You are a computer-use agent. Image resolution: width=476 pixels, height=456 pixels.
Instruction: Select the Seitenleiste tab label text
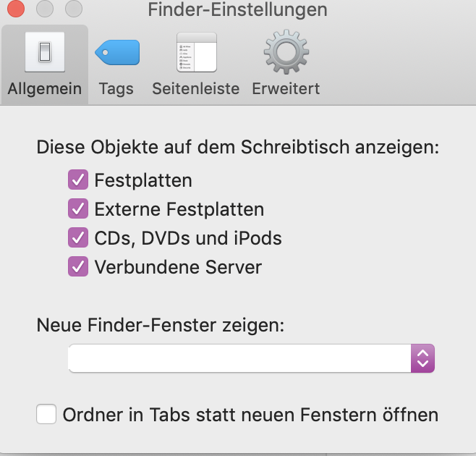[x=195, y=90]
